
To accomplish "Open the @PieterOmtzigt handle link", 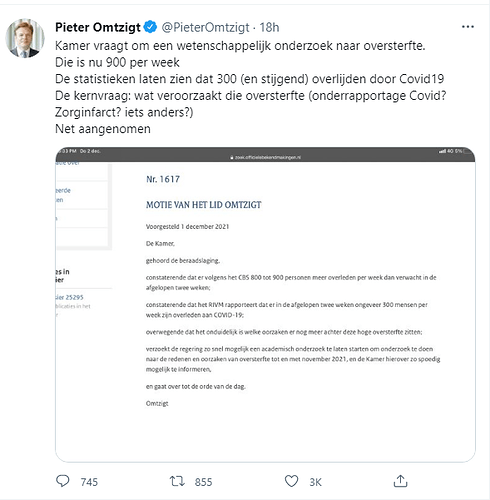I will tap(206, 27).
